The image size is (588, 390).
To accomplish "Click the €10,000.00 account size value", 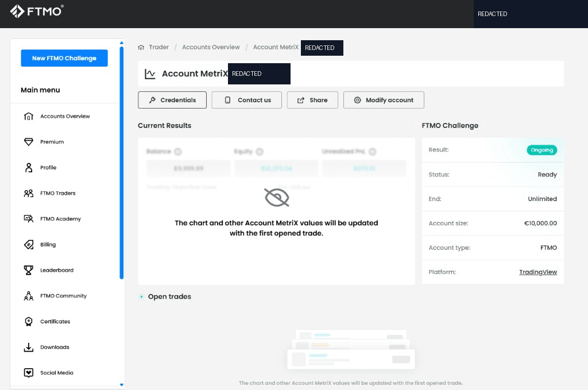I will [x=540, y=223].
